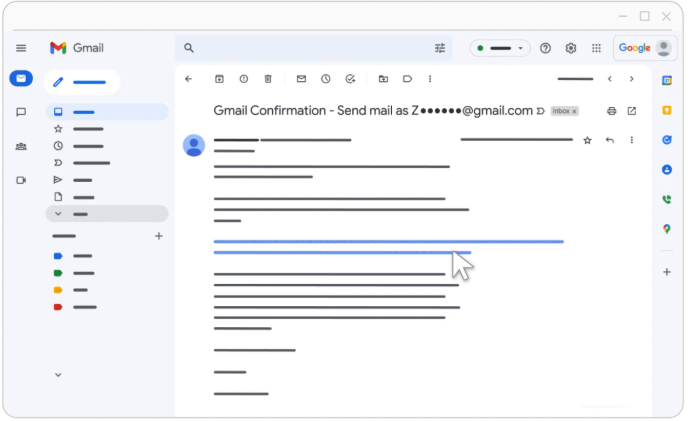Click the Gmail logo
The image size is (690, 421).
coord(77,48)
